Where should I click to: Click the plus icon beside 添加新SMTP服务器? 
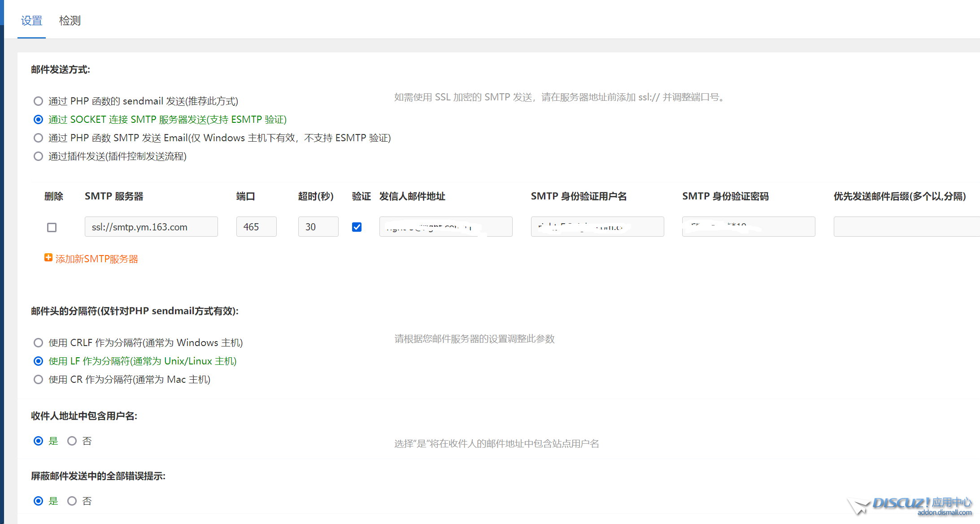point(48,258)
